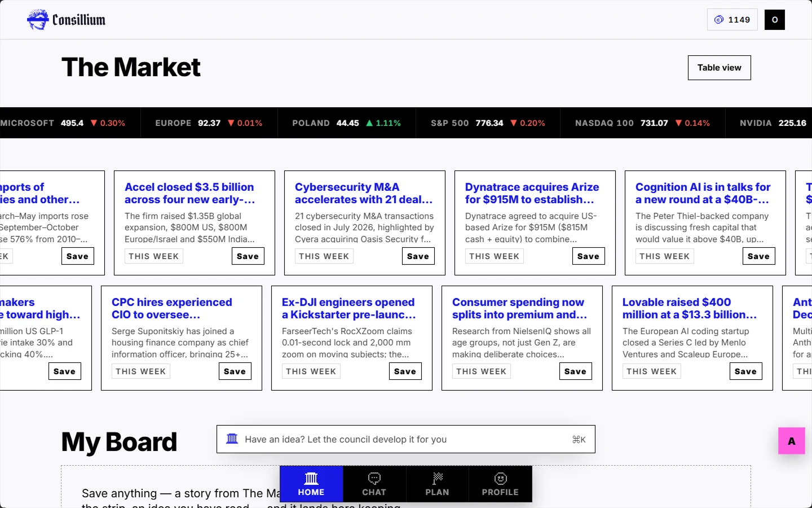Screen dimensions: 812x508
Task: Focus the 'Have an idea?' input field
Action: 406,439
